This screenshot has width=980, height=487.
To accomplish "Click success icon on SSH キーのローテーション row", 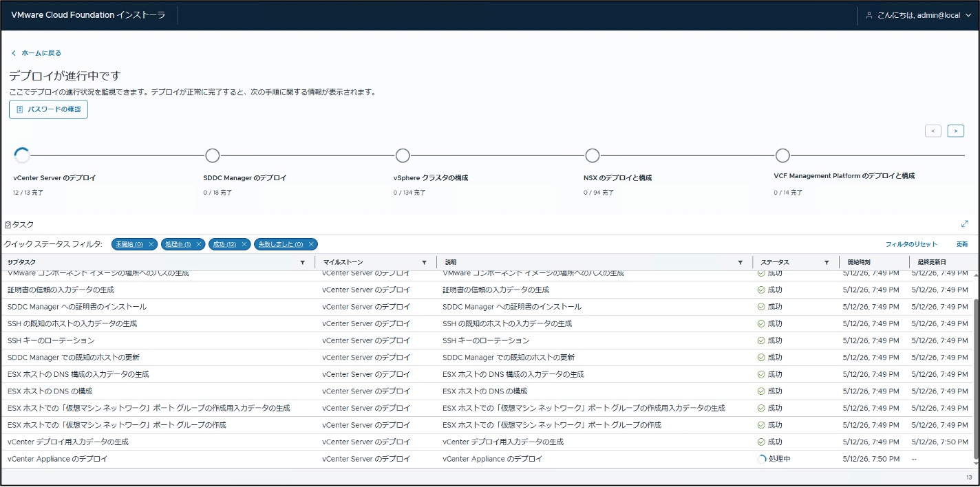I will tap(761, 340).
